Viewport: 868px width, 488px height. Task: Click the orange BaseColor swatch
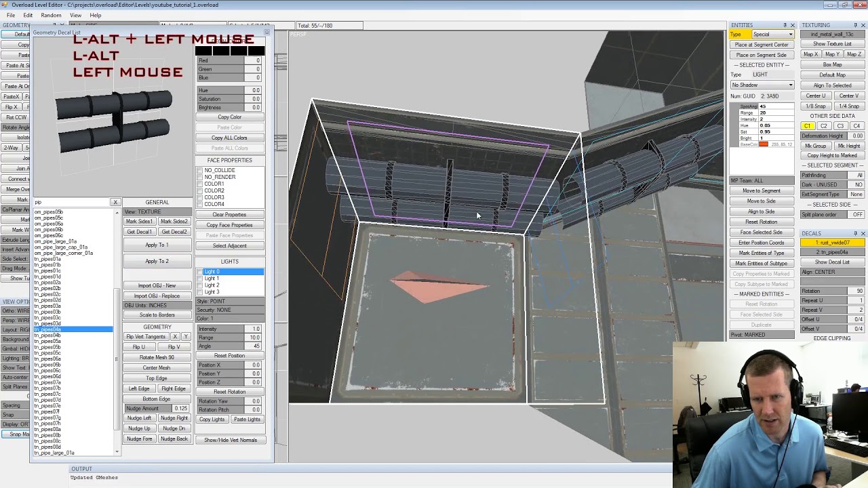(764, 144)
